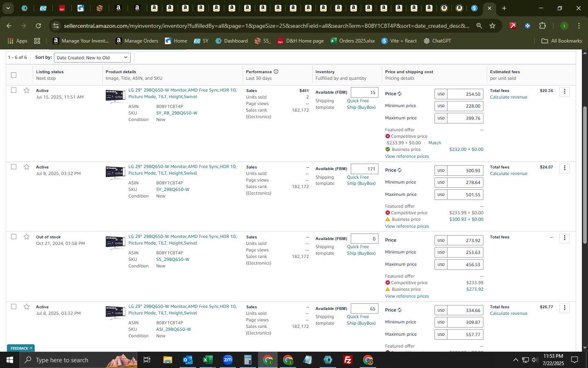This screenshot has width=588, height=368.
Task: Open the Orders 2025.xlsx bookmark
Action: (353, 41)
